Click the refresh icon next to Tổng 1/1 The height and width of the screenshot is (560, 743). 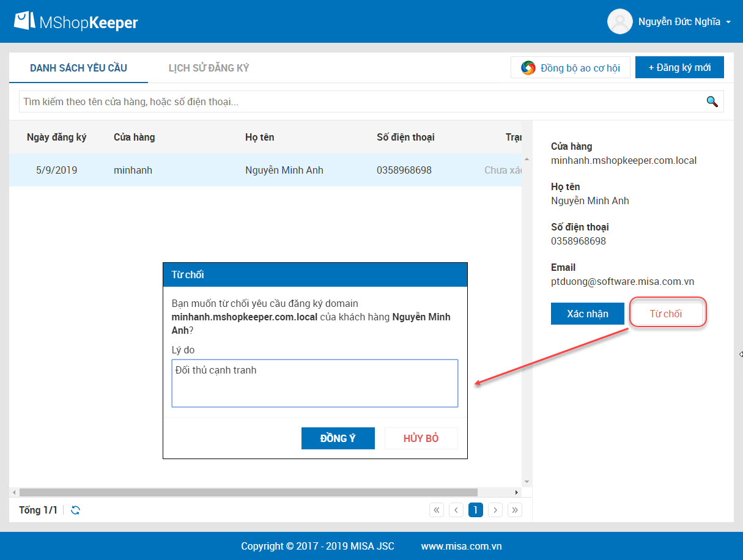click(x=75, y=510)
